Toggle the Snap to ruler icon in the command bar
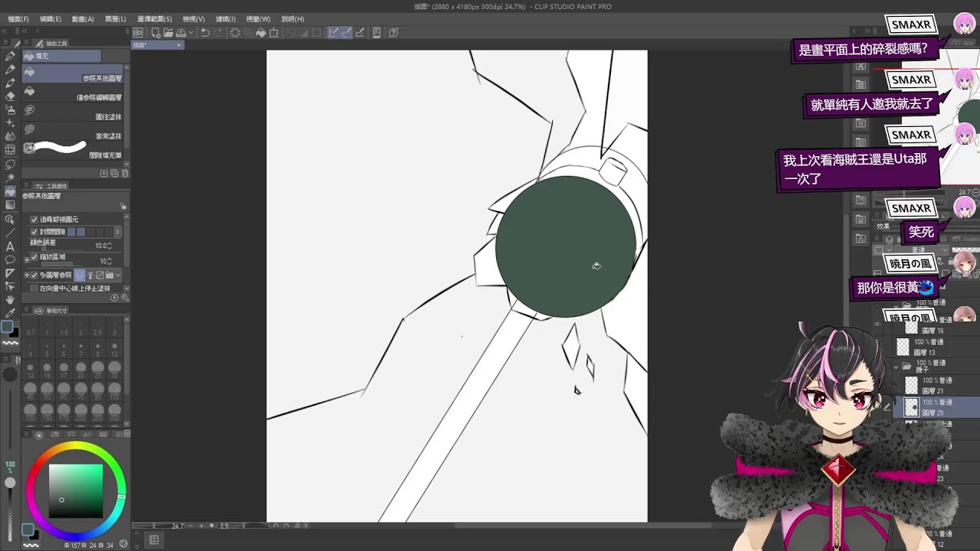980x551 pixels. (x=332, y=33)
